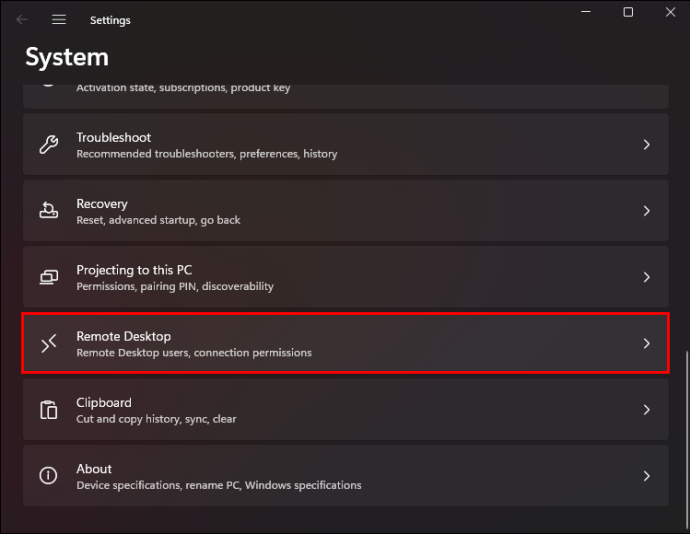
Task: Click the About info icon
Action: (x=48, y=475)
